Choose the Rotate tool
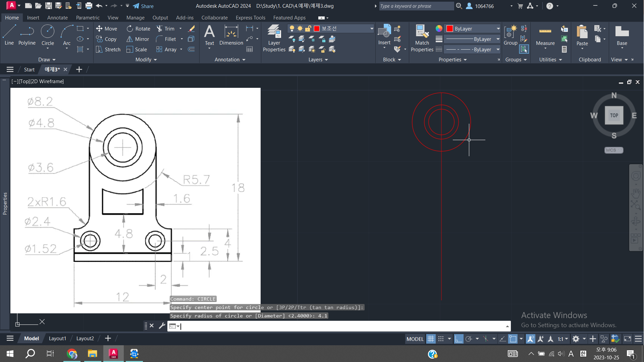The width and height of the screenshot is (644, 362). pyautogui.click(x=139, y=29)
